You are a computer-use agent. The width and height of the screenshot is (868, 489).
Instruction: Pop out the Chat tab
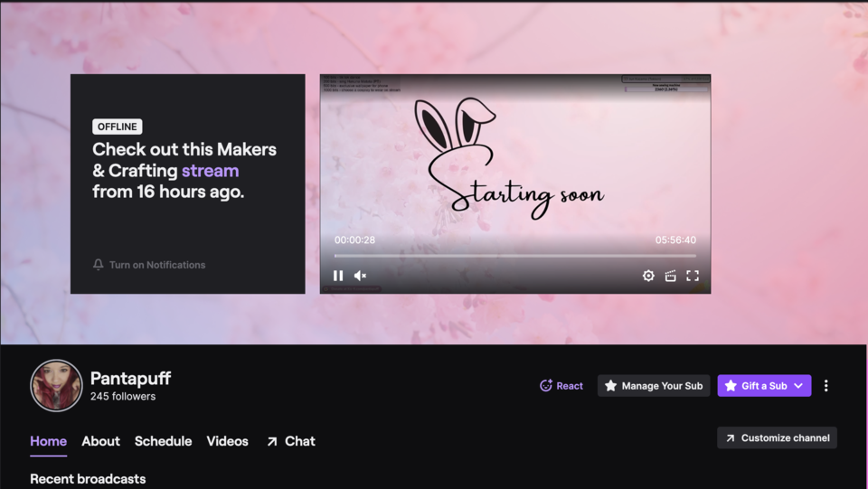[290, 441]
